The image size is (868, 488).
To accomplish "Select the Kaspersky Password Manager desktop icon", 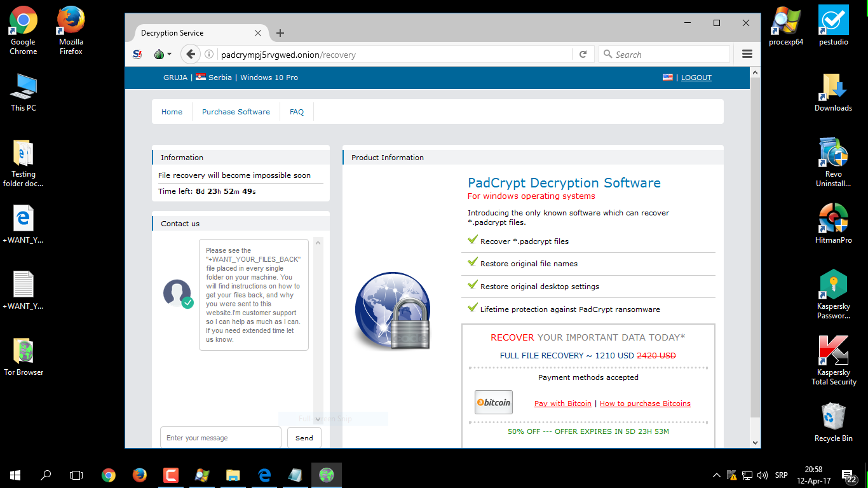I will point(834,294).
